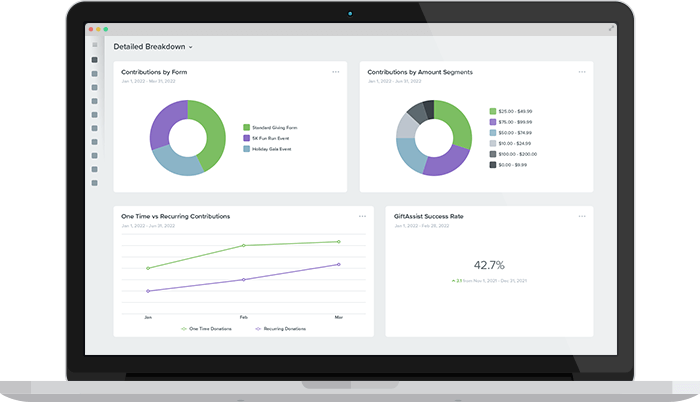700x402 pixels.
Task: Toggle the $50.00 - $74.99 legend entry
Action: point(511,133)
